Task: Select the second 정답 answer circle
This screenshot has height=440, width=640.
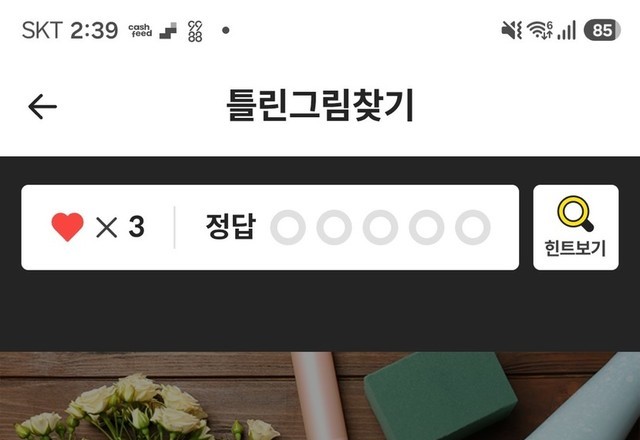Action: point(334,227)
